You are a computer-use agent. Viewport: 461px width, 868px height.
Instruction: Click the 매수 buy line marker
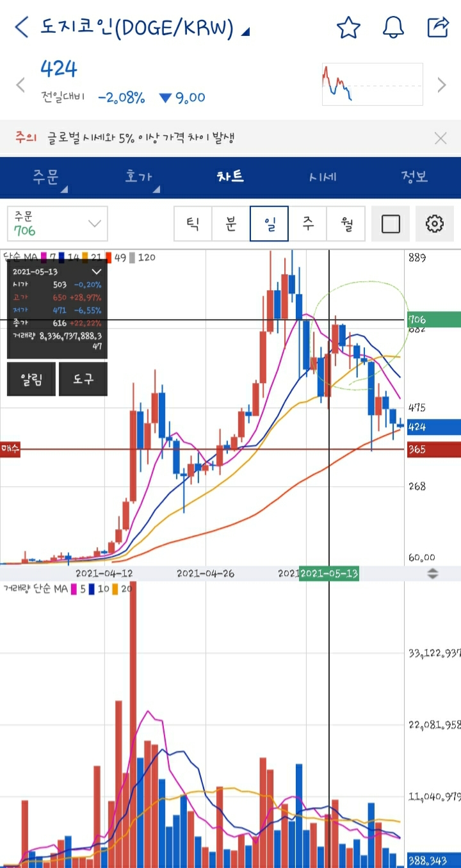tap(10, 449)
